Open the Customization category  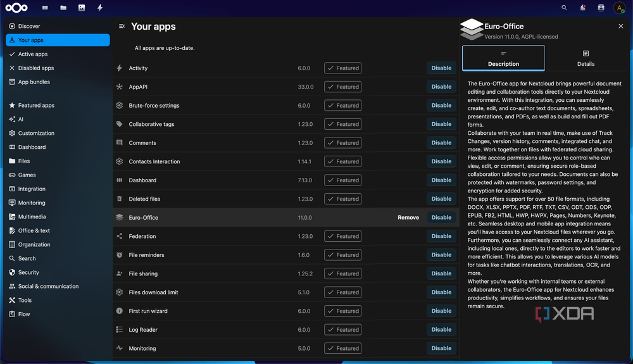pos(58,133)
